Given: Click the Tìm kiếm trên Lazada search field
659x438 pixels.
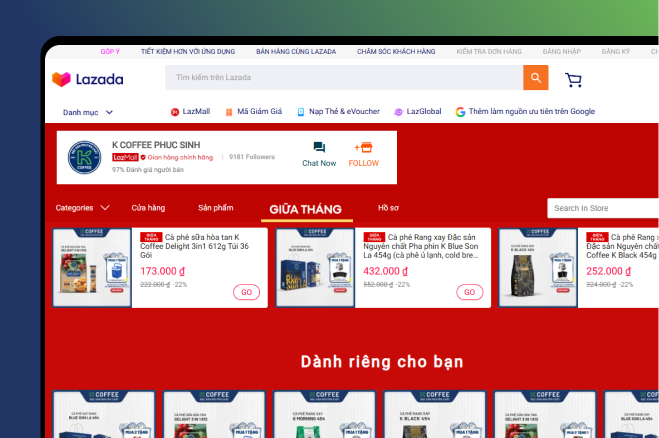Looking at the screenshot, I should coord(344,77).
